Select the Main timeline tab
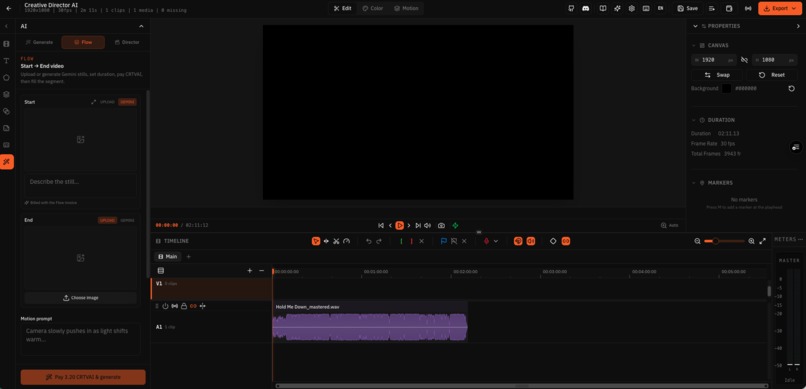 click(x=168, y=256)
